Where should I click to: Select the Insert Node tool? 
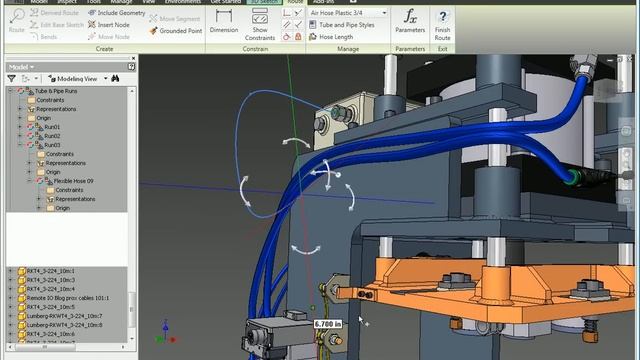click(109, 25)
